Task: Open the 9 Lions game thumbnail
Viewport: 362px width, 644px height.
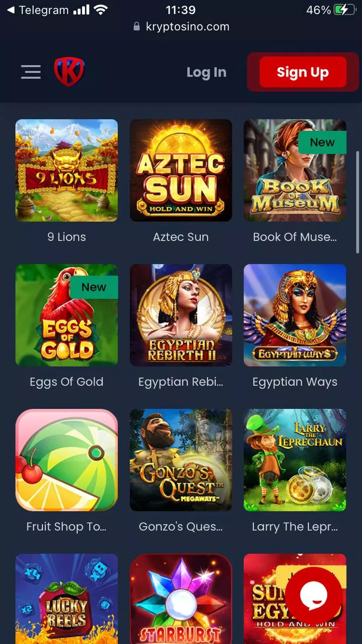Action: pyautogui.click(x=66, y=170)
